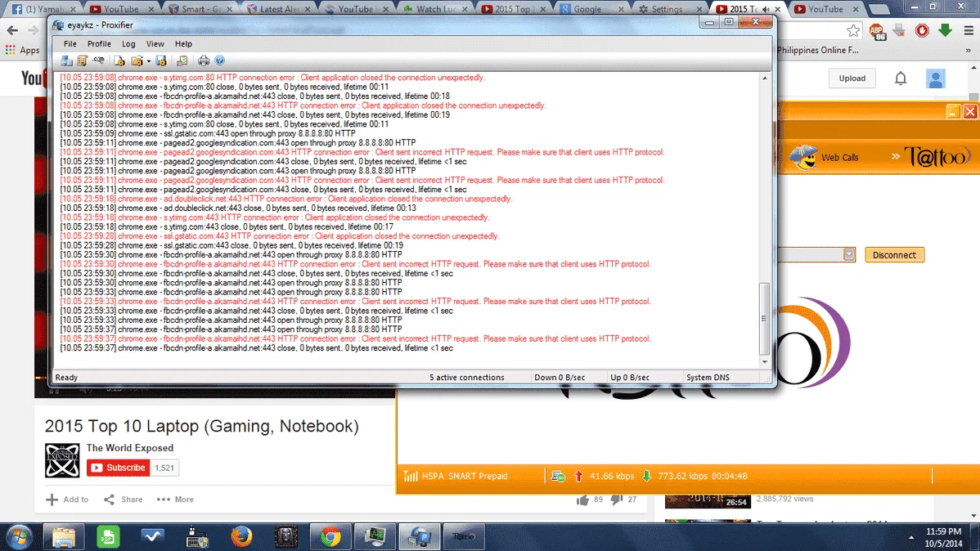The height and width of the screenshot is (551, 980).
Task: Click '5 active connections' in status bar
Action: coord(466,378)
